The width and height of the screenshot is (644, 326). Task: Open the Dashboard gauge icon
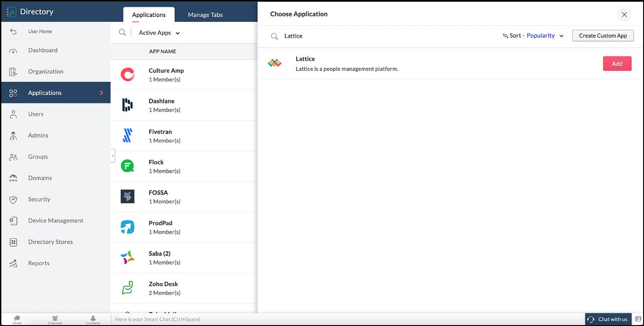point(13,50)
